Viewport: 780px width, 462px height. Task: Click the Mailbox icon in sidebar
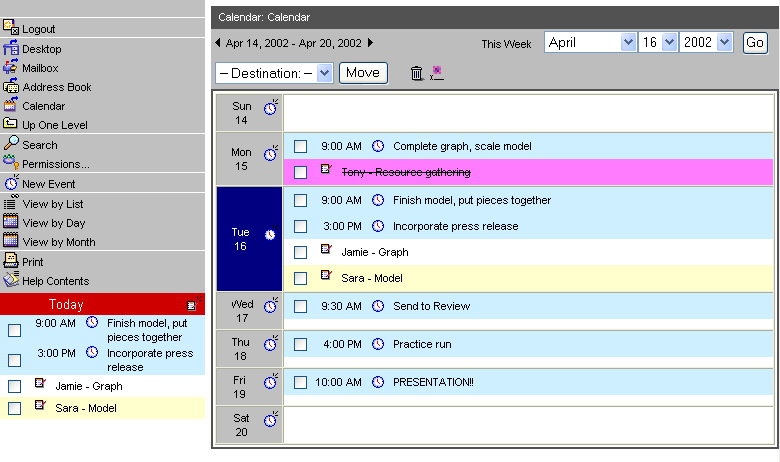11,68
